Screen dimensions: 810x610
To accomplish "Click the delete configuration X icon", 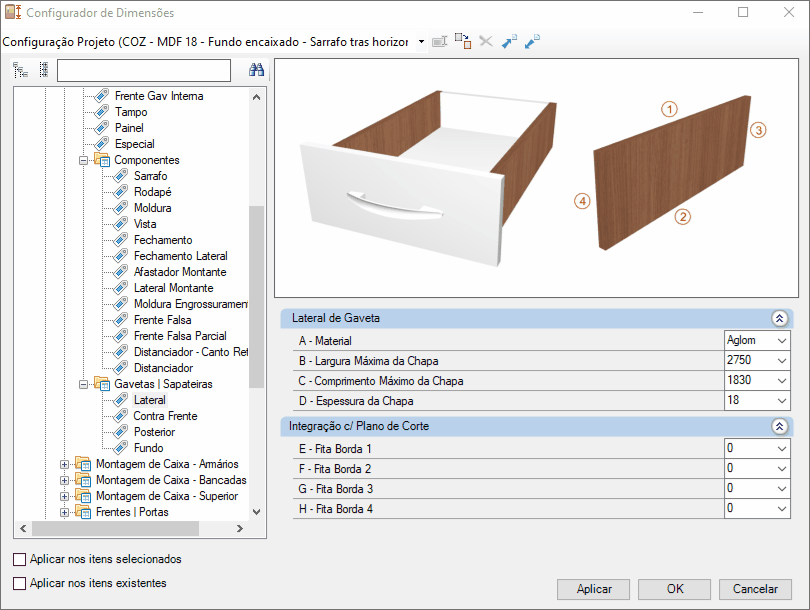I will pyautogui.click(x=486, y=42).
